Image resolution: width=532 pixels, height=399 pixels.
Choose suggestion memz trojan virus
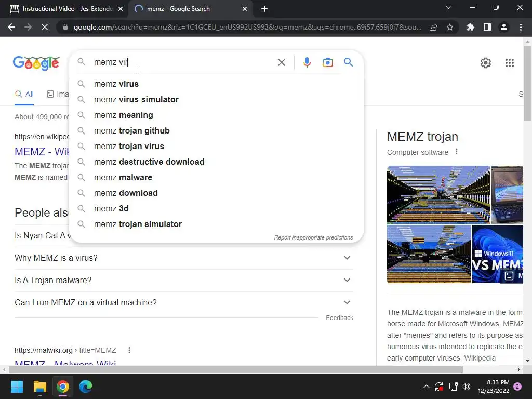click(x=216, y=146)
